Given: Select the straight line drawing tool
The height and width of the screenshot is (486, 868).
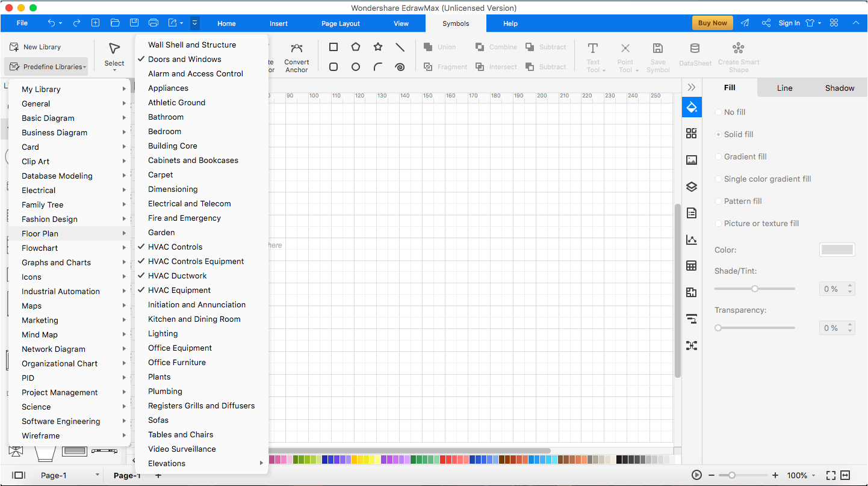Looking at the screenshot, I should (400, 47).
